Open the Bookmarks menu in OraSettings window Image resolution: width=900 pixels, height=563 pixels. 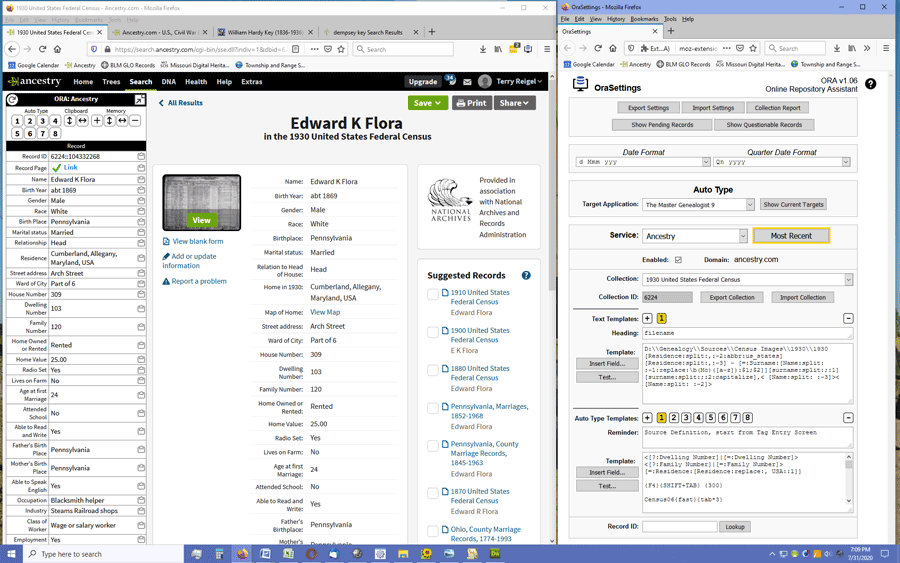click(644, 19)
